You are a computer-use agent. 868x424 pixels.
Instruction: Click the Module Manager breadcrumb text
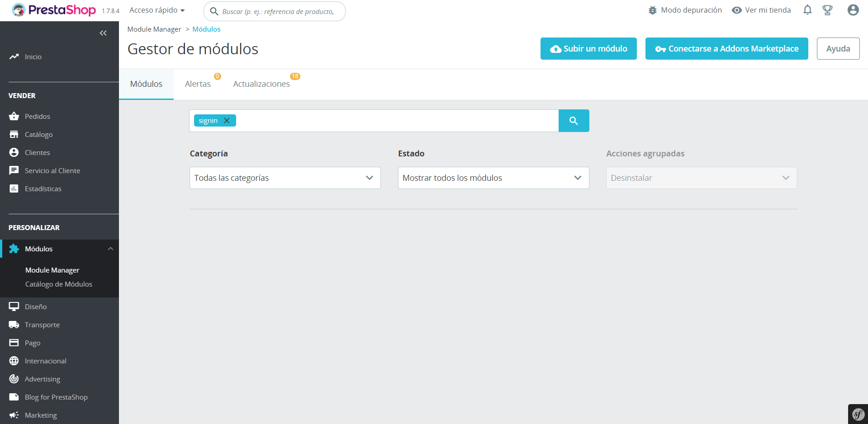coord(154,29)
